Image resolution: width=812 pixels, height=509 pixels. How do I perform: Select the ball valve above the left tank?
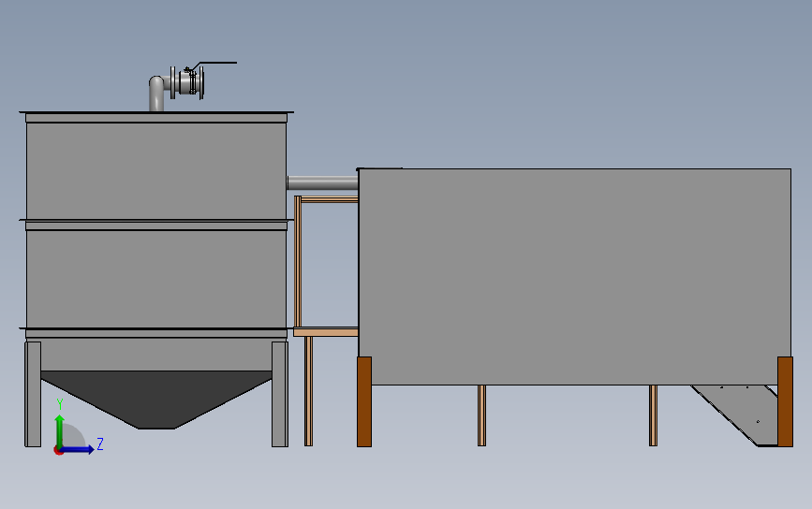(187, 82)
